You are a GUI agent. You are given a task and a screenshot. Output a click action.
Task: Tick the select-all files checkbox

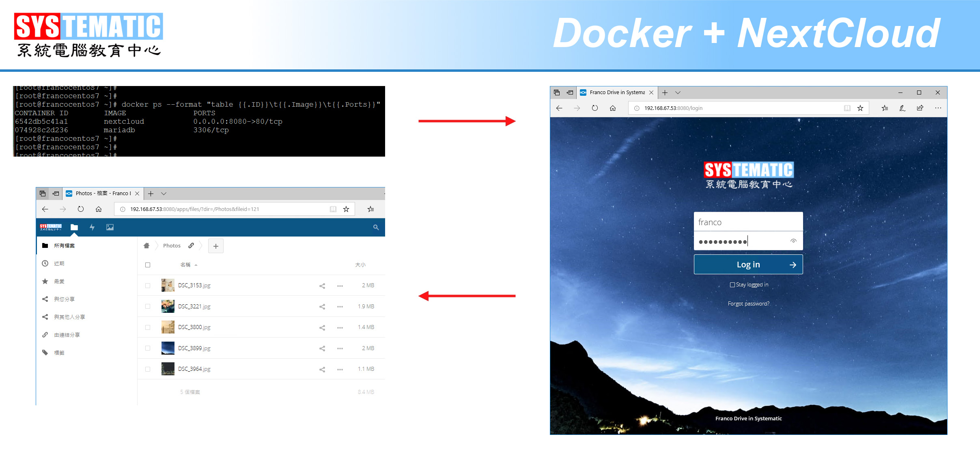(148, 265)
